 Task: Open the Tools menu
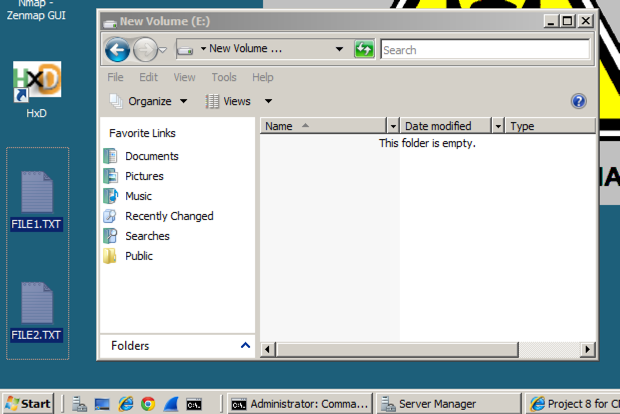224,77
